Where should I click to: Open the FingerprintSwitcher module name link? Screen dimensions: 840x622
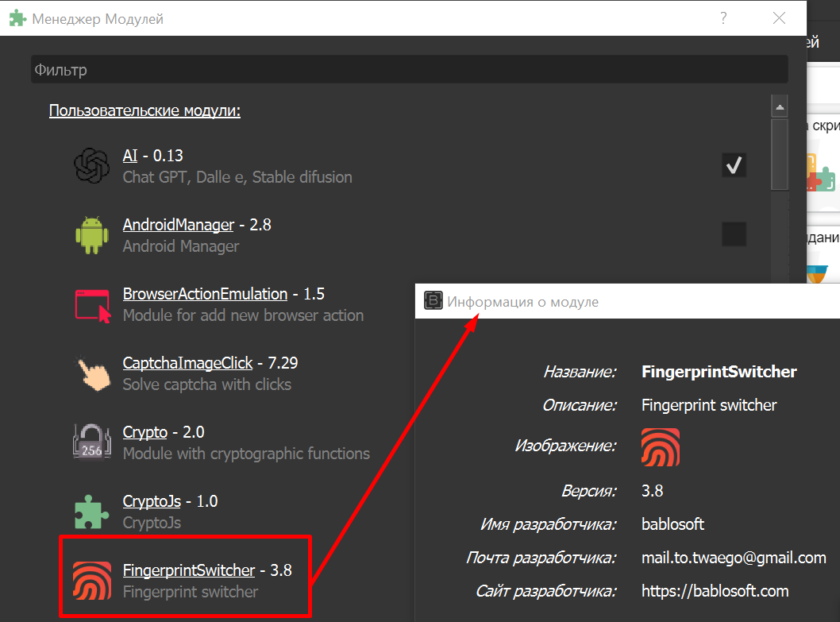[x=189, y=570]
